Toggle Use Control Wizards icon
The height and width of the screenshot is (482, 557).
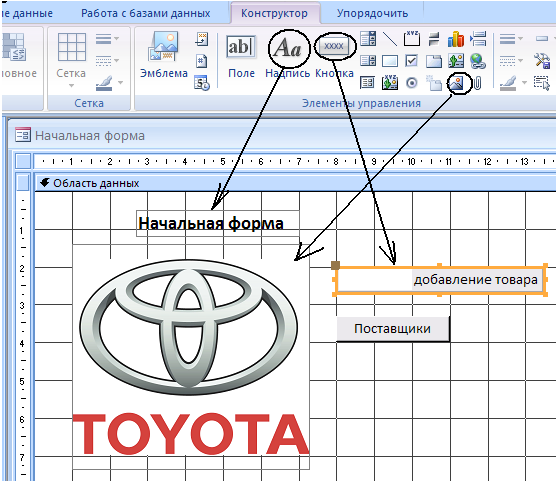click(542, 61)
